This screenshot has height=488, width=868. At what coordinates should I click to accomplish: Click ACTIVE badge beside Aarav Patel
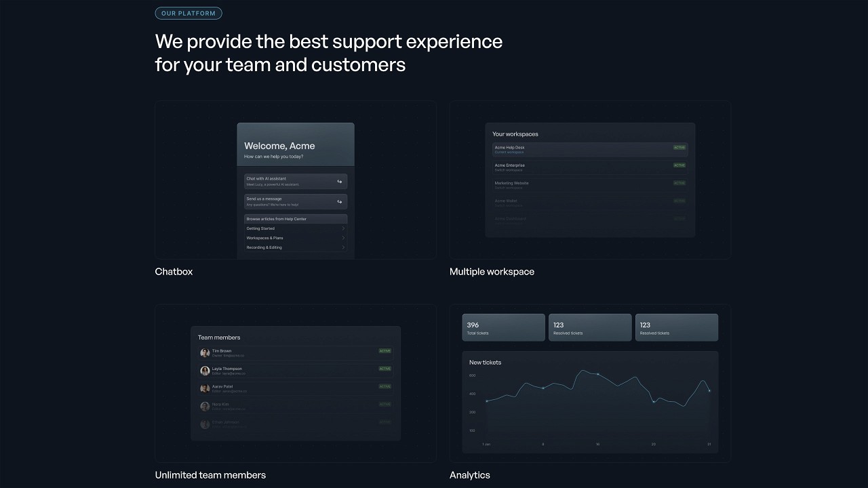click(385, 386)
